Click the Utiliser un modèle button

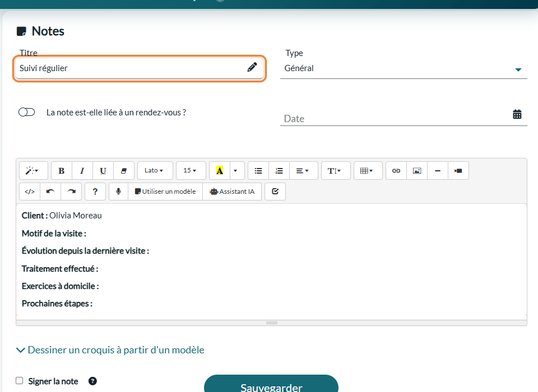click(x=165, y=192)
